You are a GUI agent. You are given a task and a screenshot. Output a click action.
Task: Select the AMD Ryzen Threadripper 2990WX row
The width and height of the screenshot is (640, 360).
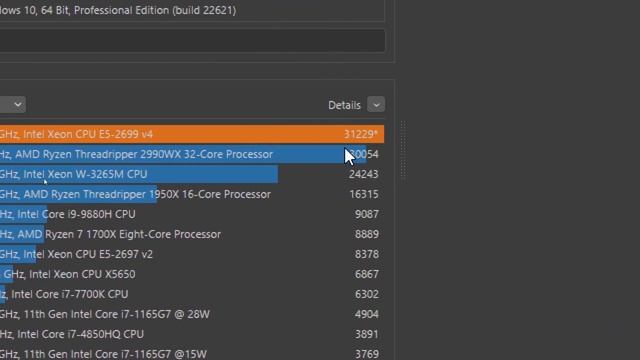192,154
